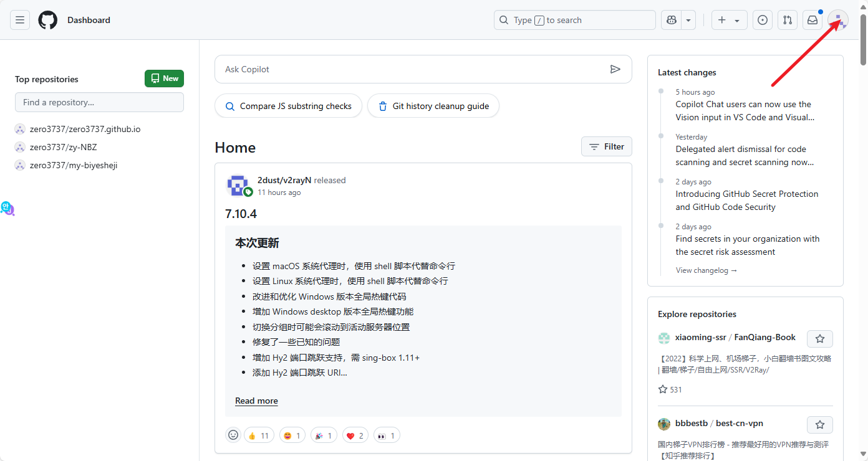Open the user avatar profile menu

click(838, 20)
